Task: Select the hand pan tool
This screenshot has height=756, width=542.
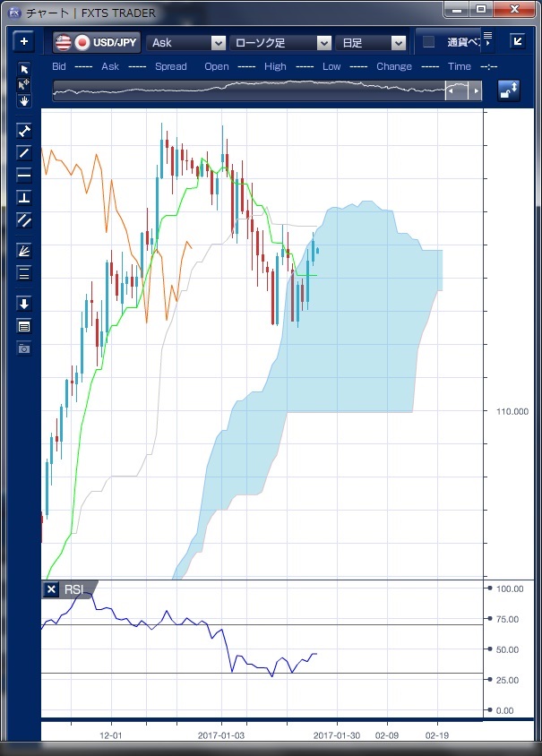Action: (24, 100)
